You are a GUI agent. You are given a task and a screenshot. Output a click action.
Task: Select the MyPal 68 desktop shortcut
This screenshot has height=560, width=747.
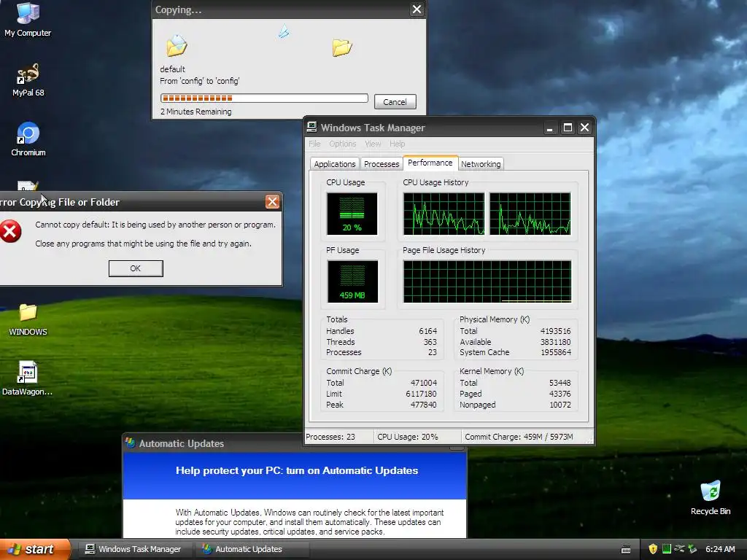(28, 79)
